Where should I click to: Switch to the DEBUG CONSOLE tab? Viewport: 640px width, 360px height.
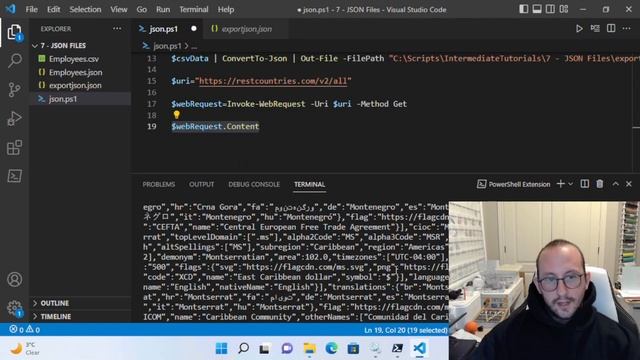pos(254,184)
